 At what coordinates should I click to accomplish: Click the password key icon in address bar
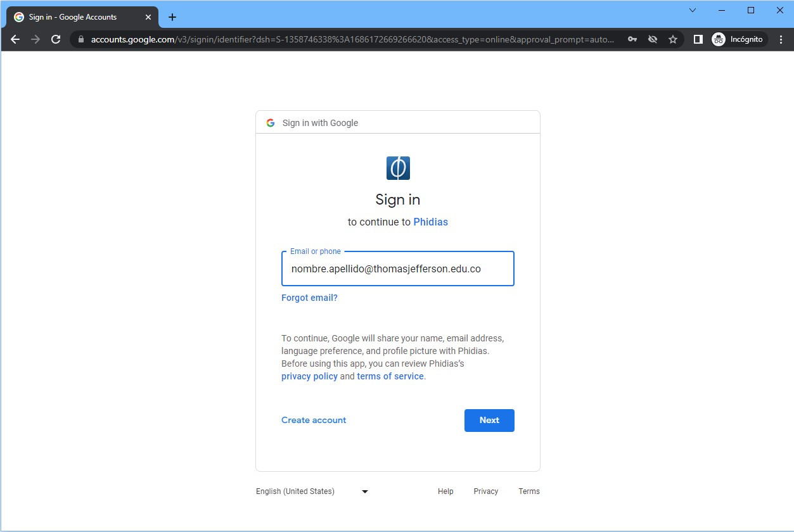pos(632,39)
